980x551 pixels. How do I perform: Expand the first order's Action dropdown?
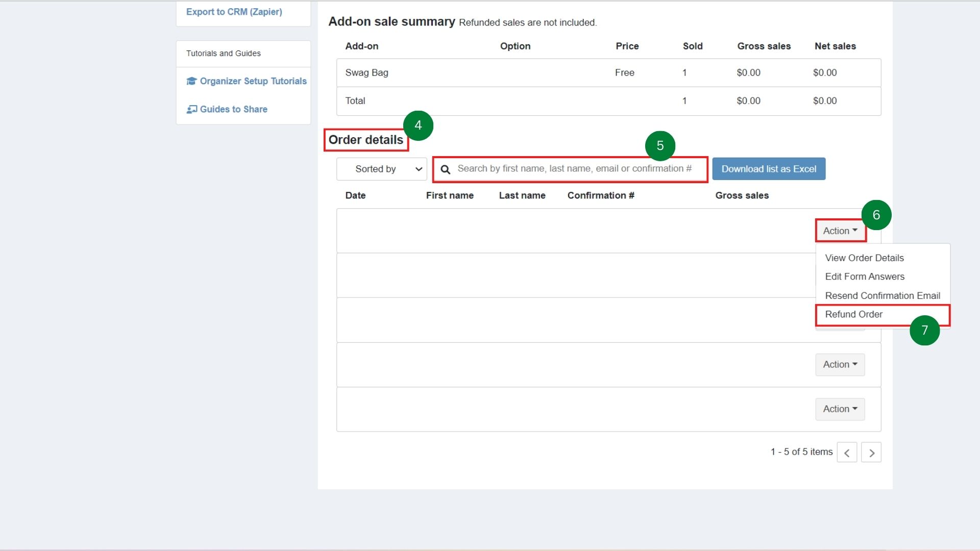tap(840, 231)
